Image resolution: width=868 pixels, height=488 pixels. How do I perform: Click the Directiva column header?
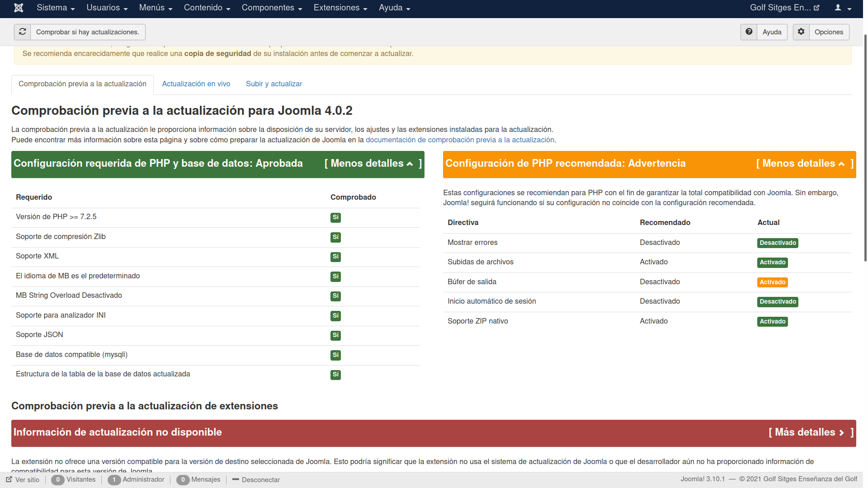[x=463, y=223]
